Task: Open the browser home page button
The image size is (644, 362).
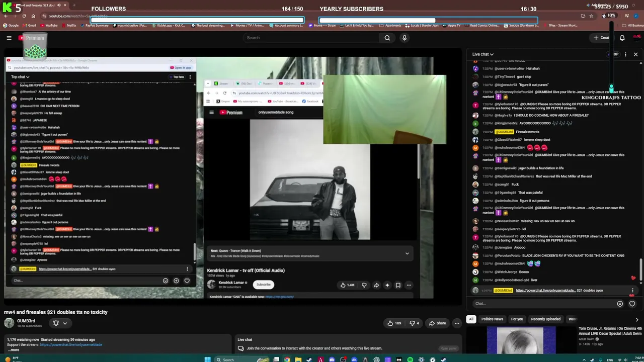Action: [33, 16]
